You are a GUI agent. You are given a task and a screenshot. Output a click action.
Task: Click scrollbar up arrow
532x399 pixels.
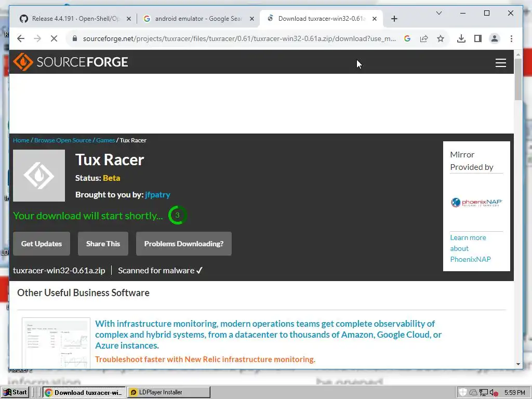(518, 55)
